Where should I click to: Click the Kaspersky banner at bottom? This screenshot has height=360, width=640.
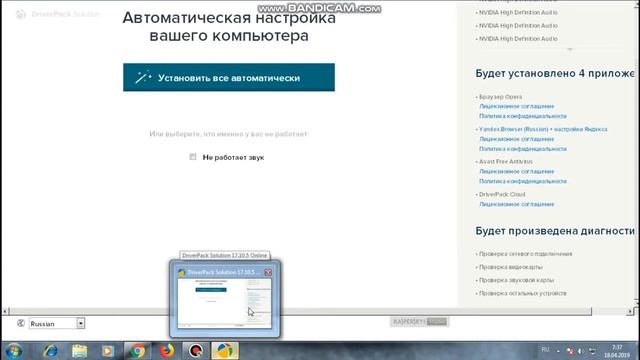[419, 322]
